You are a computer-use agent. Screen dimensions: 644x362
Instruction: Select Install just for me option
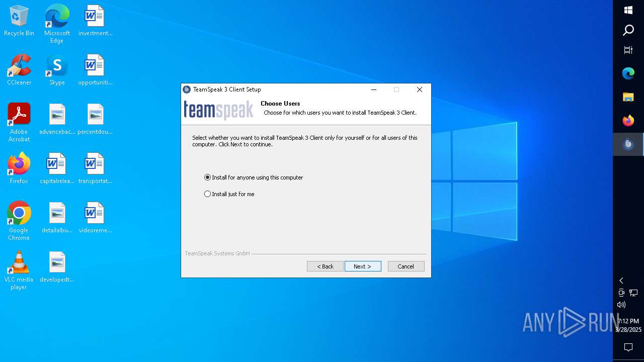tap(229, 194)
